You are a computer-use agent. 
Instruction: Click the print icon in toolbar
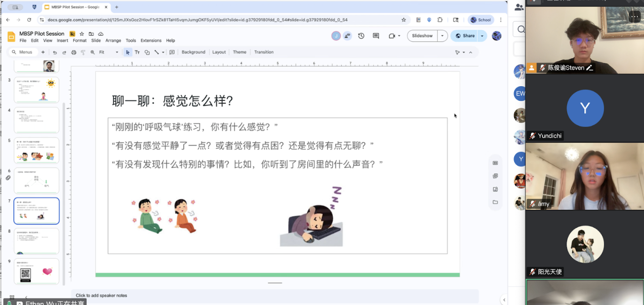(74, 52)
